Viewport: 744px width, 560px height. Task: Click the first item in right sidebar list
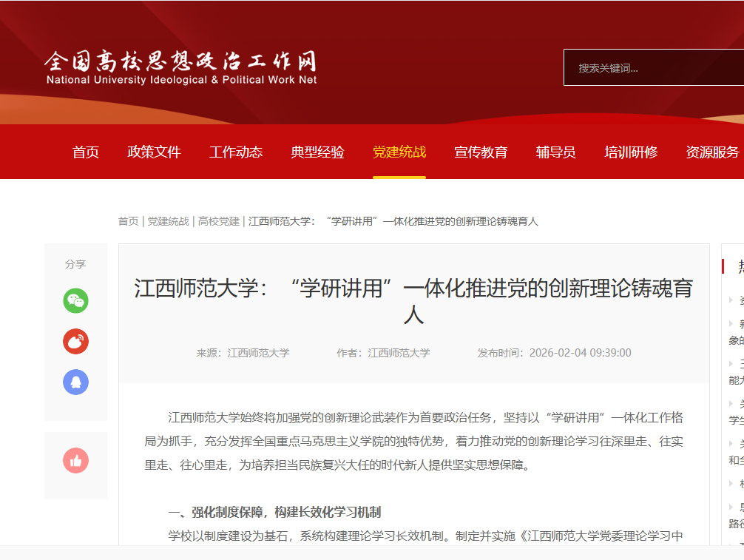(x=738, y=300)
